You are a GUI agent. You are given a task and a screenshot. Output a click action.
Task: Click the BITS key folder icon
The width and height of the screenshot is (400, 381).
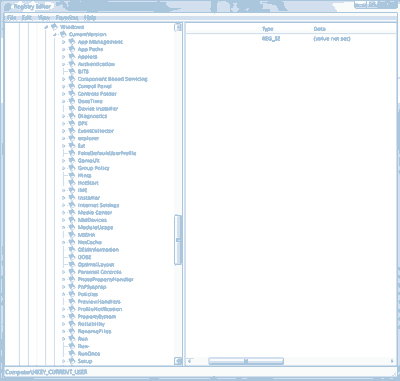coord(72,71)
